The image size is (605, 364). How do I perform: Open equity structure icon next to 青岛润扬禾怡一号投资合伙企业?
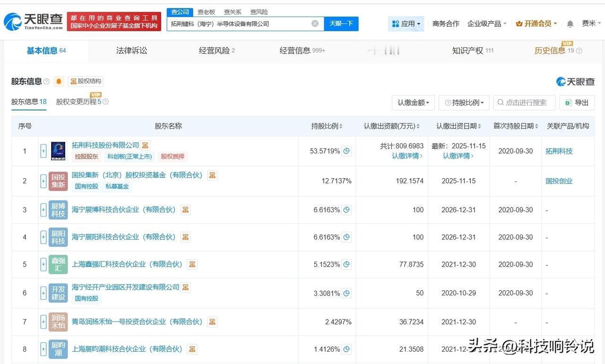(212, 322)
